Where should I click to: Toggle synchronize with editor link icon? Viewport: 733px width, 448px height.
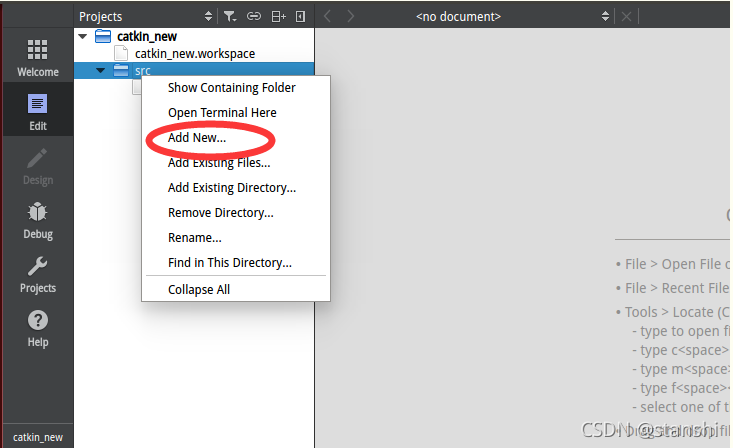pyautogui.click(x=254, y=16)
